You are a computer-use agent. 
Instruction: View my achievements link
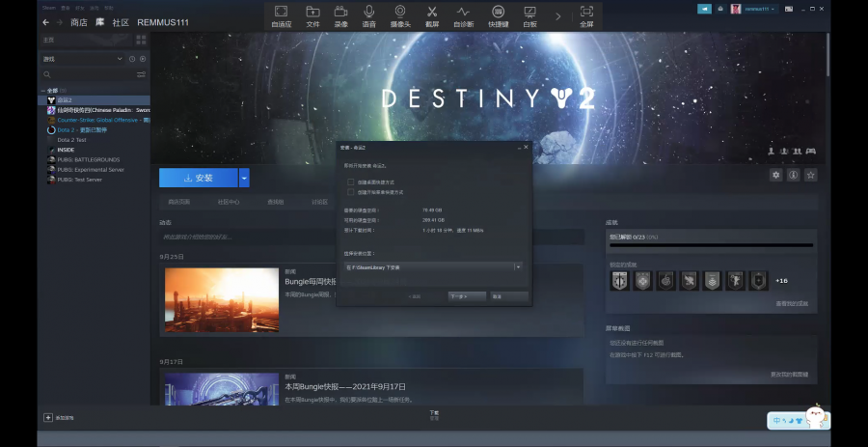click(x=792, y=303)
